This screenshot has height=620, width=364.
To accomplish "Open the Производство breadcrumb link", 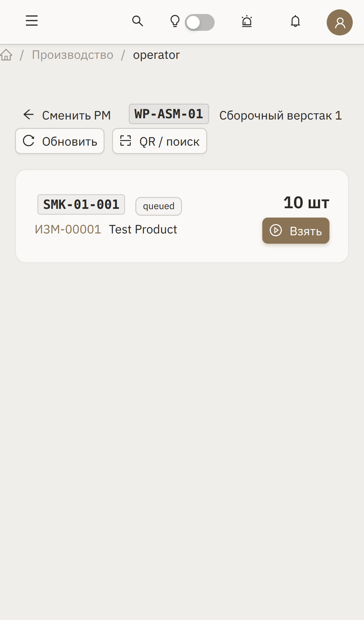I will tap(72, 55).
